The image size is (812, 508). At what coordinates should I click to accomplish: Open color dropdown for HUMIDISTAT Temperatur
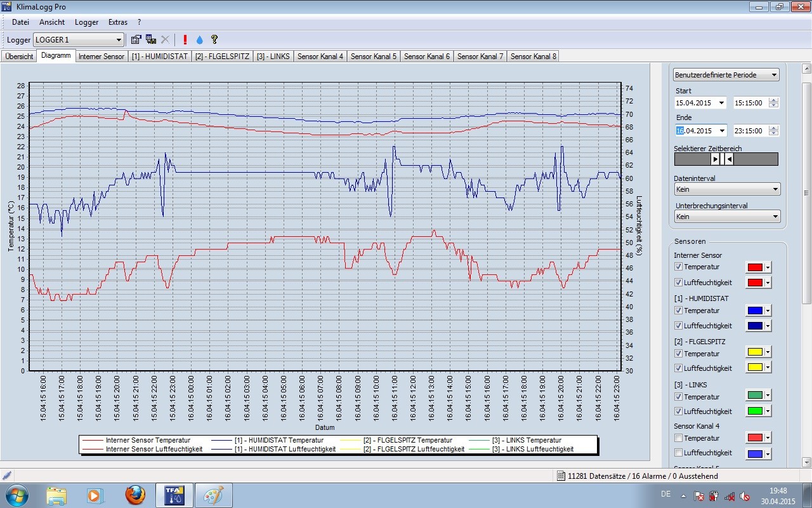point(768,311)
